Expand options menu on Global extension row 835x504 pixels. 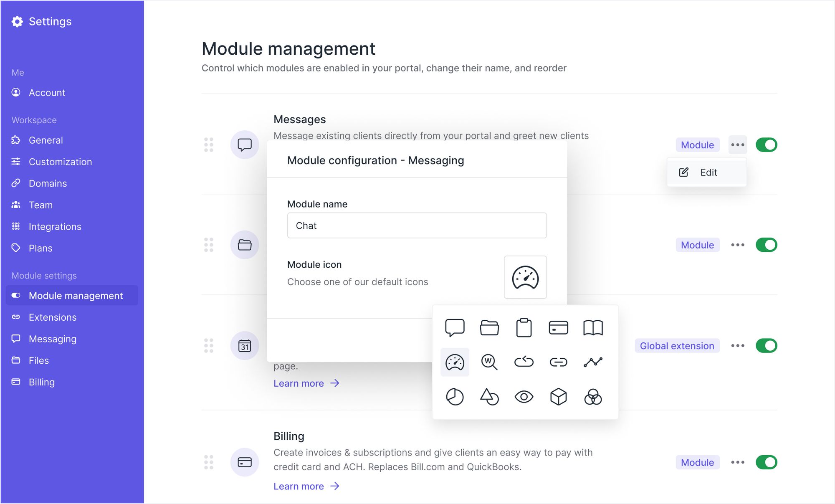pyautogui.click(x=737, y=346)
